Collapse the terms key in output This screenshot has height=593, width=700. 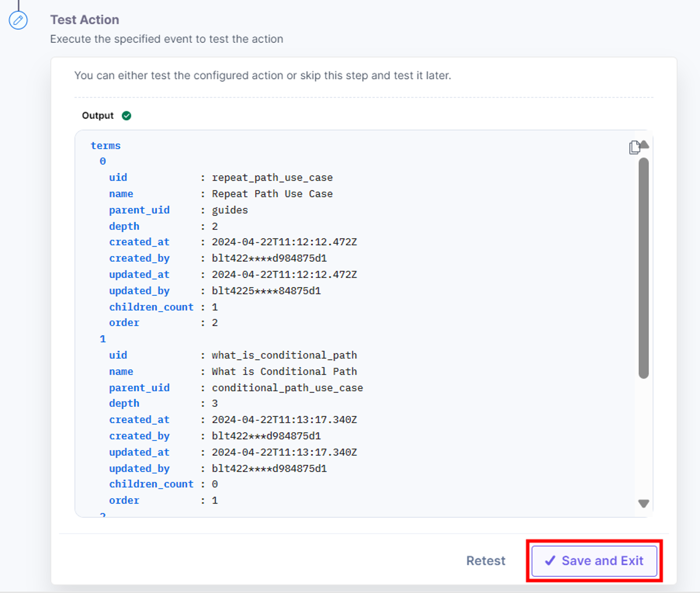tap(106, 146)
